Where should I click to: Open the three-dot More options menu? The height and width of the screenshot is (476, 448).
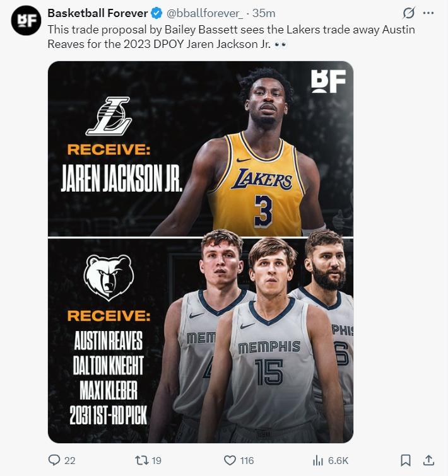point(428,13)
